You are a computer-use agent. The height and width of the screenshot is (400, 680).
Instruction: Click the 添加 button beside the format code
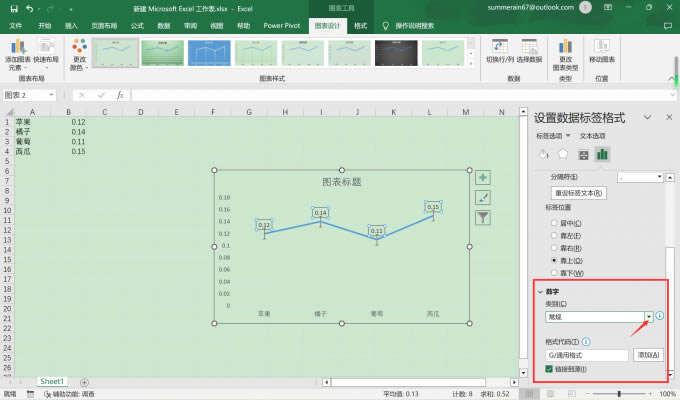(x=649, y=355)
